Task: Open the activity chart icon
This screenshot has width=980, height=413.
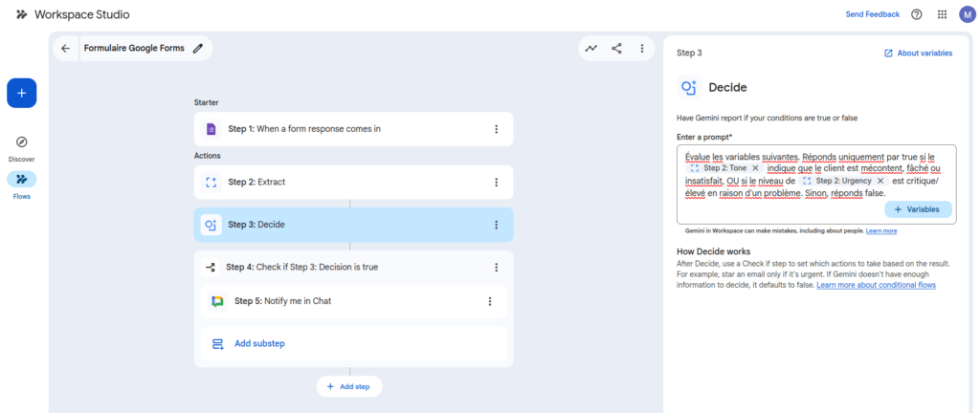Action: point(590,49)
